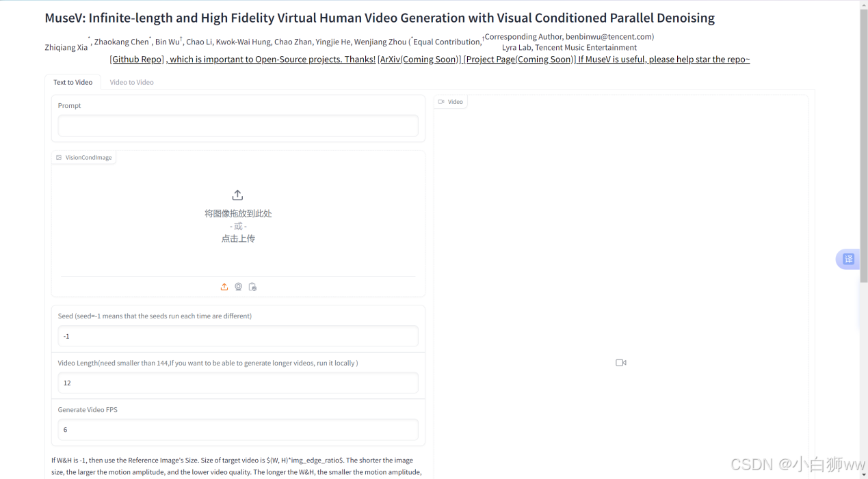Click the Video Length input field showing 12
The height and width of the screenshot is (479, 868).
pyautogui.click(x=238, y=383)
